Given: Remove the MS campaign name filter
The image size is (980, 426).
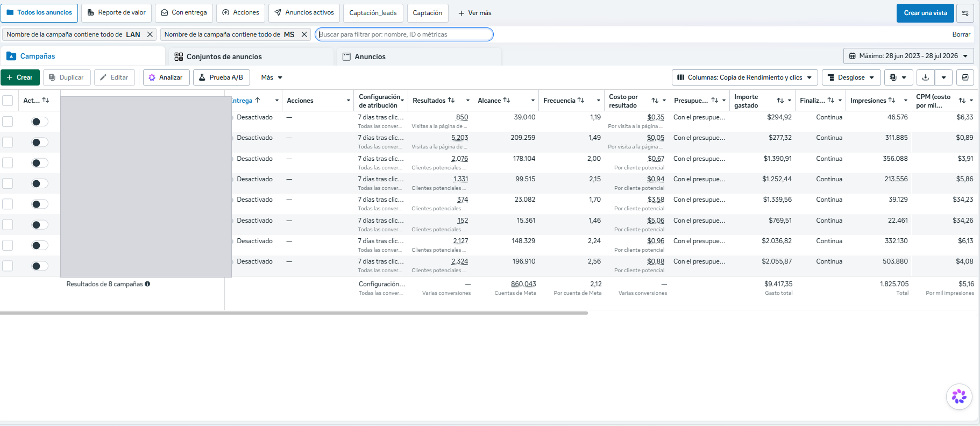Looking at the screenshot, I should click(304, 34).
